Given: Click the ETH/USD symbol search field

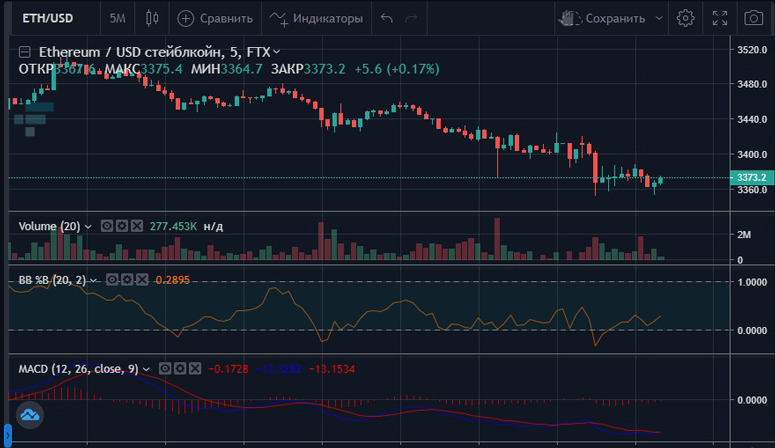Looking at the screenshot, I should [x=48, y=18].
